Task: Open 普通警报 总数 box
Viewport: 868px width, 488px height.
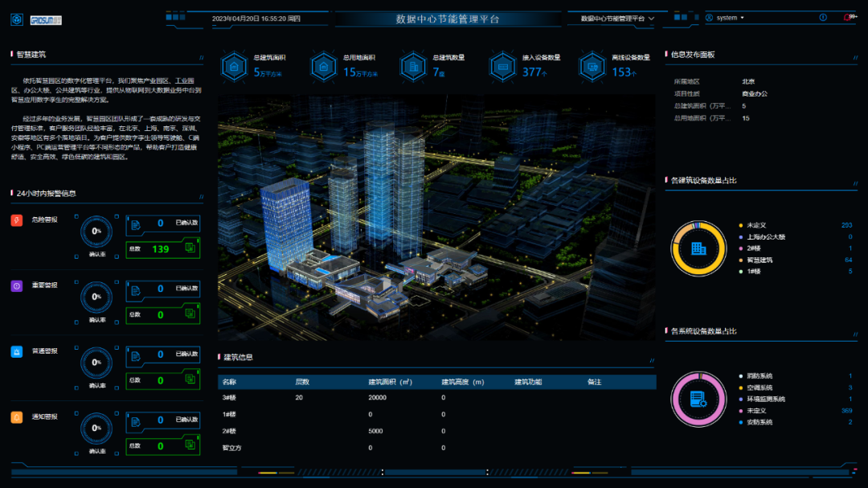Action: point(162,380)
